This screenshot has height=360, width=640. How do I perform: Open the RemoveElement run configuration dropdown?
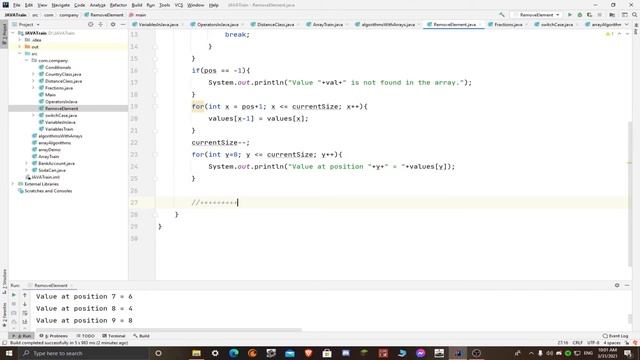tap(537, 15)
